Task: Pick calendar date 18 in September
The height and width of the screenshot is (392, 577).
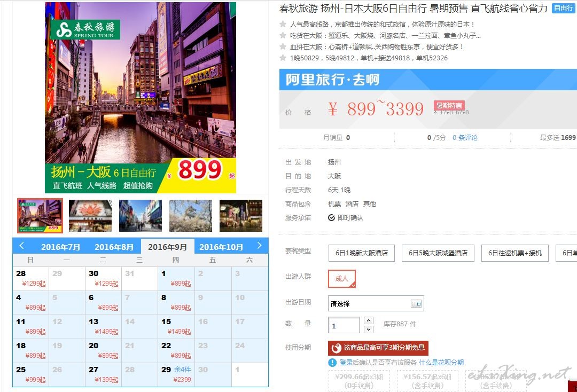Action: (31, 351)
